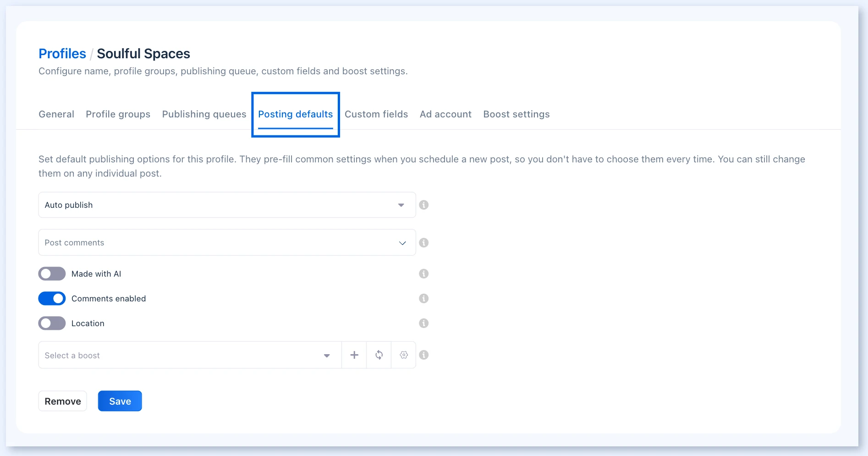868x456 pixels.
Task: Click info icon beside Post comments
Action: pos(424,243)
